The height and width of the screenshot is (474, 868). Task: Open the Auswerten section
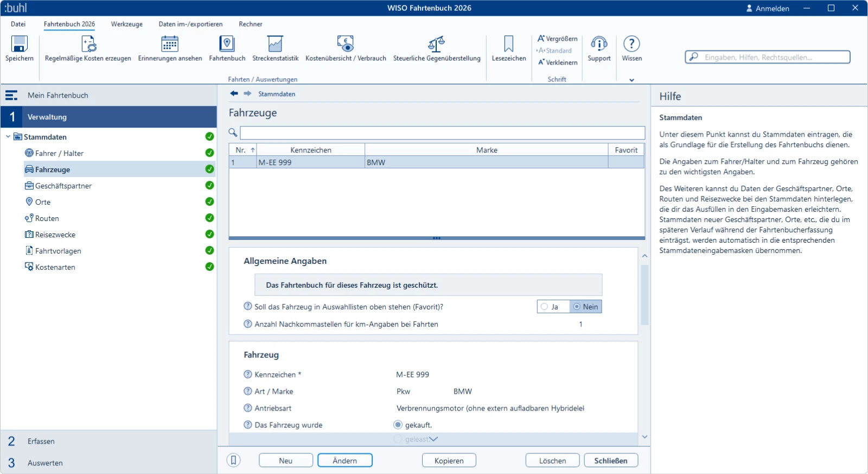pyautogui.click(x=108, y=463)
